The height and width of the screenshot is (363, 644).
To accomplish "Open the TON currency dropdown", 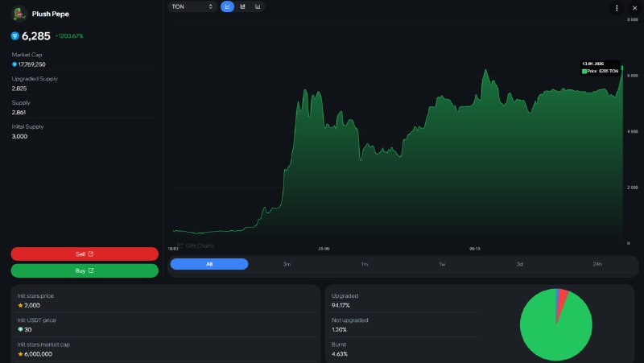I will 192,6.
